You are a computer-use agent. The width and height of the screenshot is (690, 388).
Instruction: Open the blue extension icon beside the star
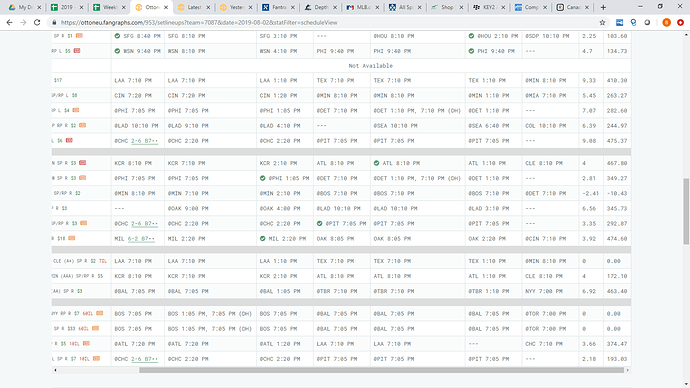pyautogui.click(x=619, y=22)
